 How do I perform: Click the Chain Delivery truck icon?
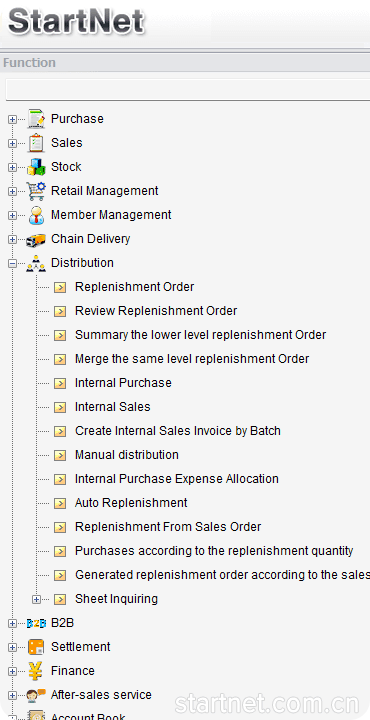point(36,239)
